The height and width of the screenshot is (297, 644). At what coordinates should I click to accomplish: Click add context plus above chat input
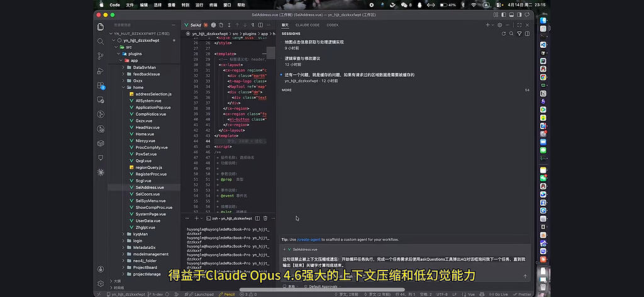284,249
